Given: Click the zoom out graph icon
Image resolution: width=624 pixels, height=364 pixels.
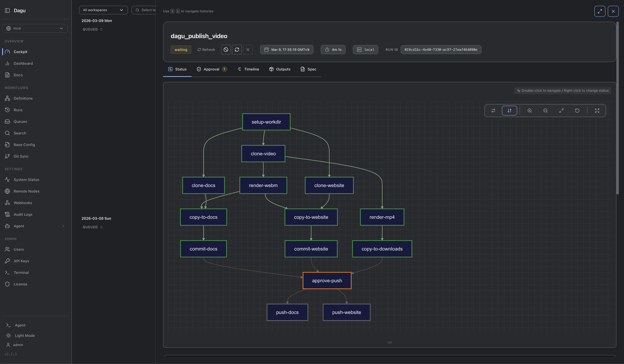Looking at the screenshot, I should (545, 111).
